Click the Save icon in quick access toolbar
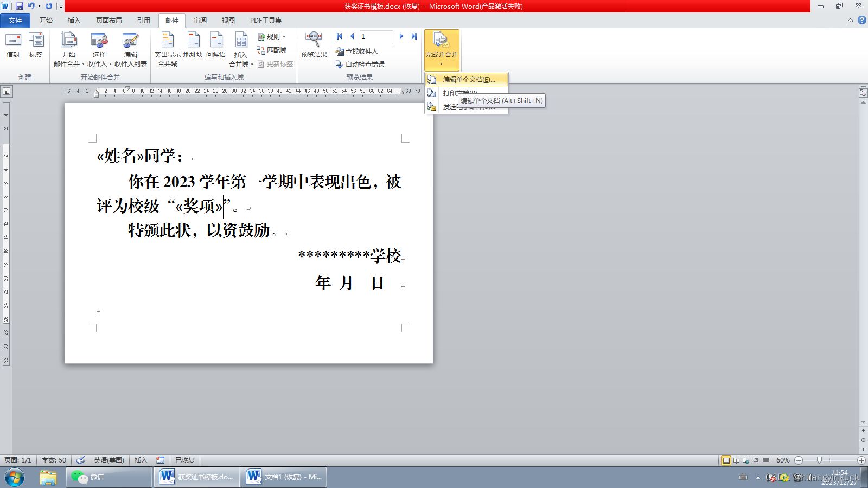Viewport: 868px width, 488px height. (x=20, y=6)
